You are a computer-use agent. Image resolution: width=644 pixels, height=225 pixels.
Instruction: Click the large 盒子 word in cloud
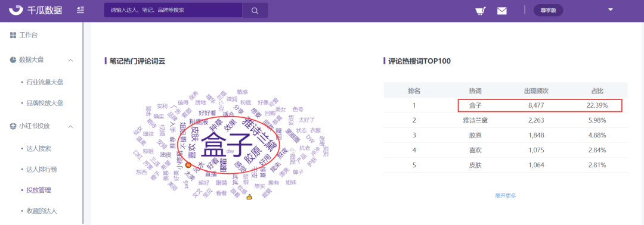227,146
